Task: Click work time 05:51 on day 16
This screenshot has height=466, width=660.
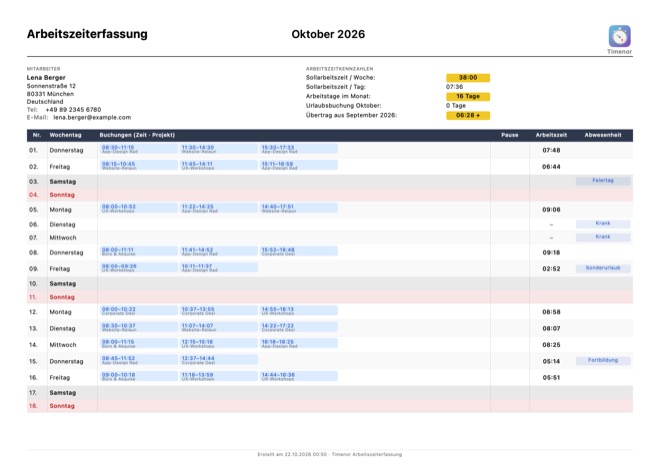Action: tap(551, 378)
